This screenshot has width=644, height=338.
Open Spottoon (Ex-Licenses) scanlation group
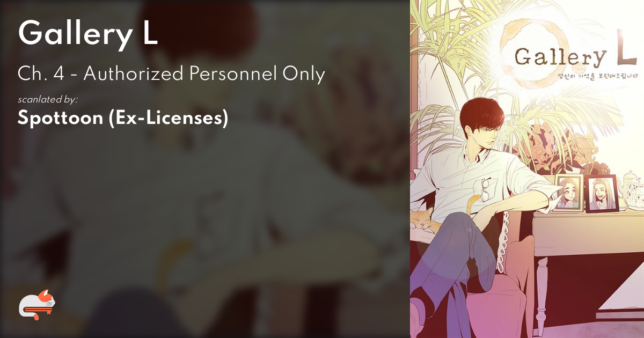tap(123, 117)
